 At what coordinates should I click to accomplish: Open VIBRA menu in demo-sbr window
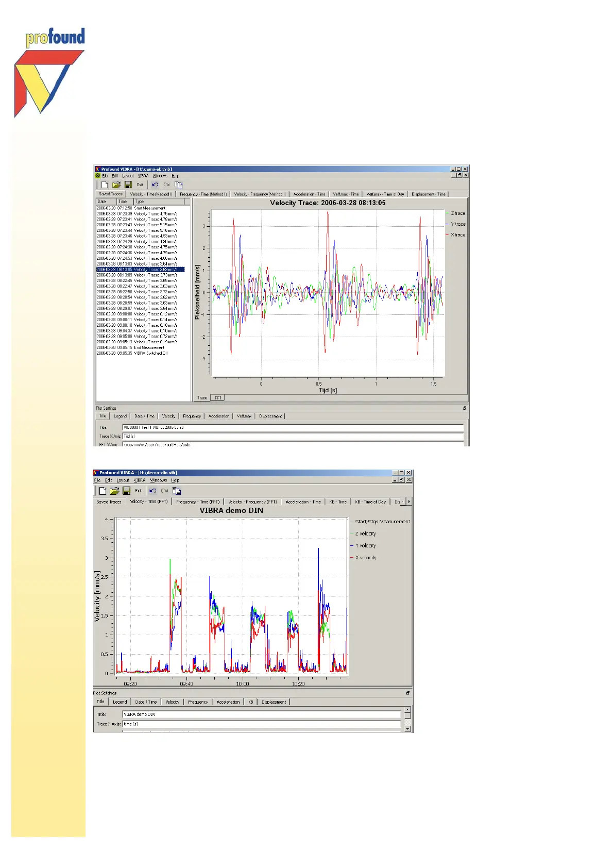(x=143, y=176)
